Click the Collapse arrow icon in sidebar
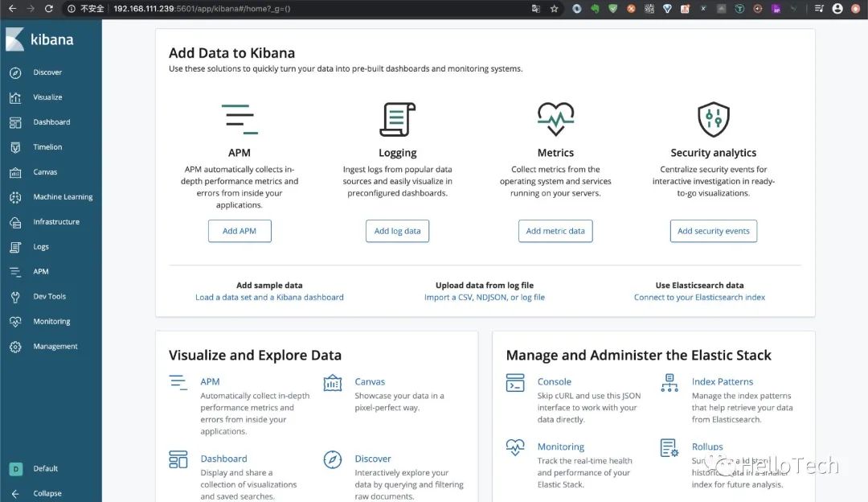The width and height of the screenshot is (868, 502). tap(15, 494)
